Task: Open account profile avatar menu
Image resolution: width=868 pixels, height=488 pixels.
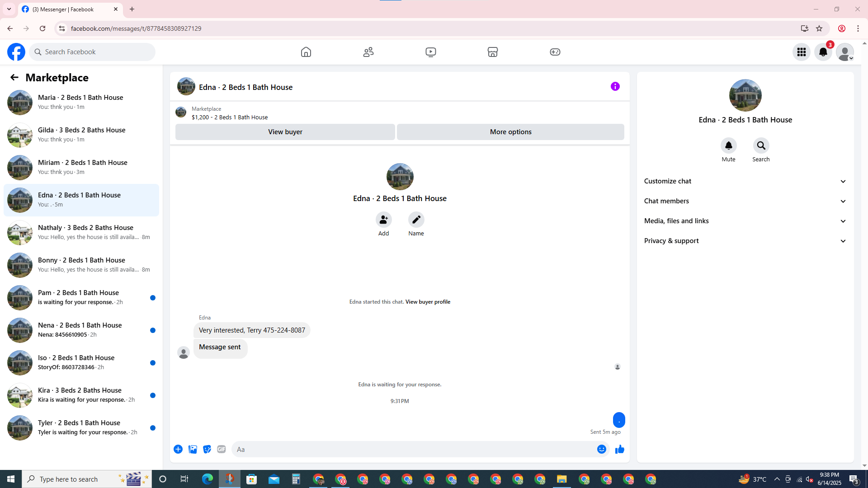Action: [x=845, y=52]
